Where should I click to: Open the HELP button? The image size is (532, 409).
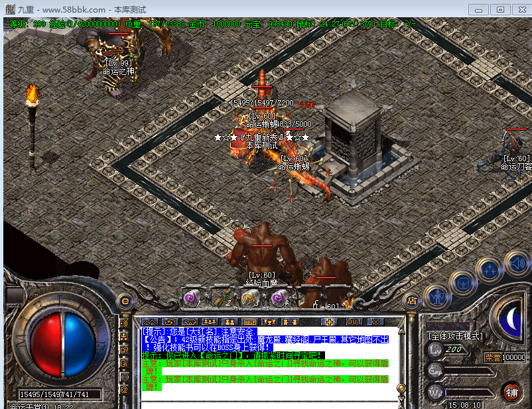tap(249, 322)
